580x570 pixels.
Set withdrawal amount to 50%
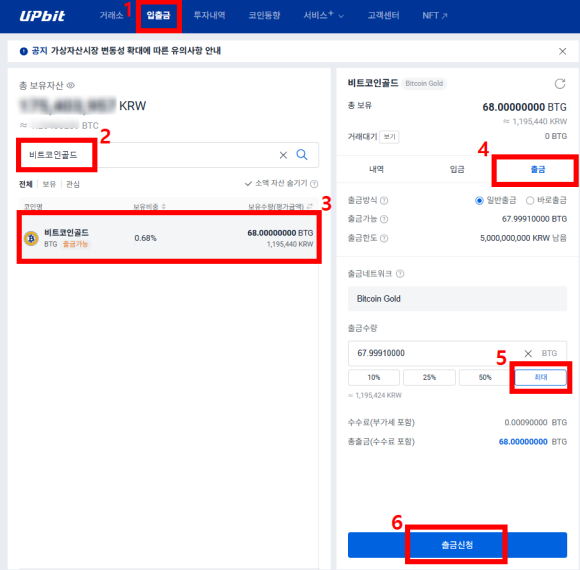pyautogui.click(x=485, y=378)
